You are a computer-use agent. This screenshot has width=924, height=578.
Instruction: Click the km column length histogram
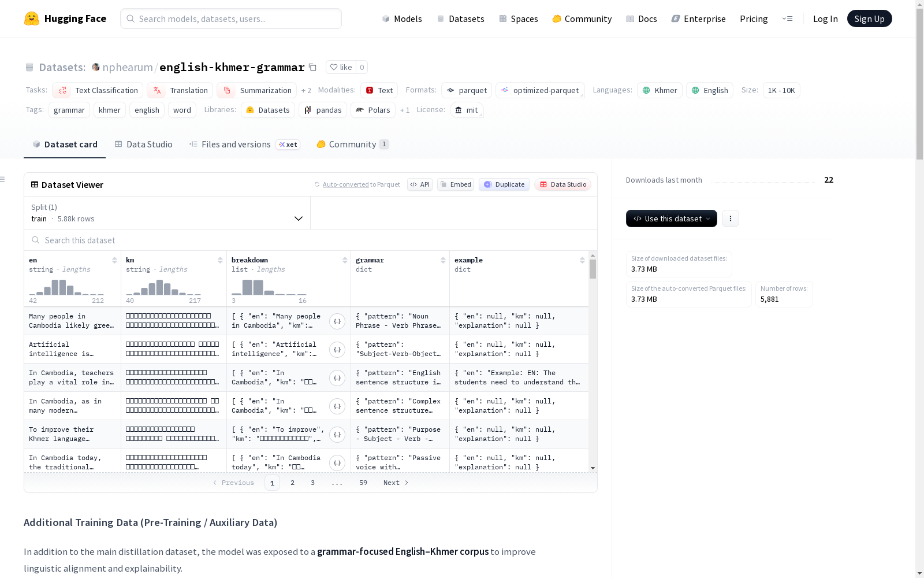coord(163,287)
